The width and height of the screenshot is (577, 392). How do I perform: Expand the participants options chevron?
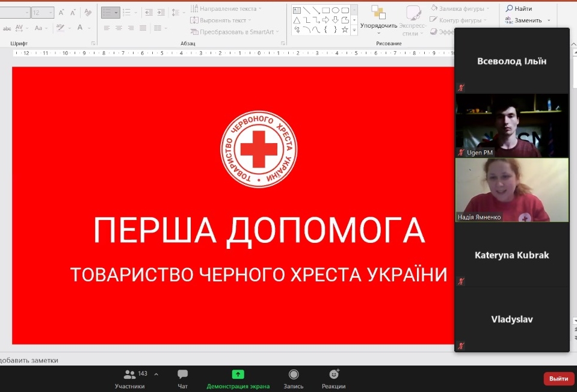point(156,374)
